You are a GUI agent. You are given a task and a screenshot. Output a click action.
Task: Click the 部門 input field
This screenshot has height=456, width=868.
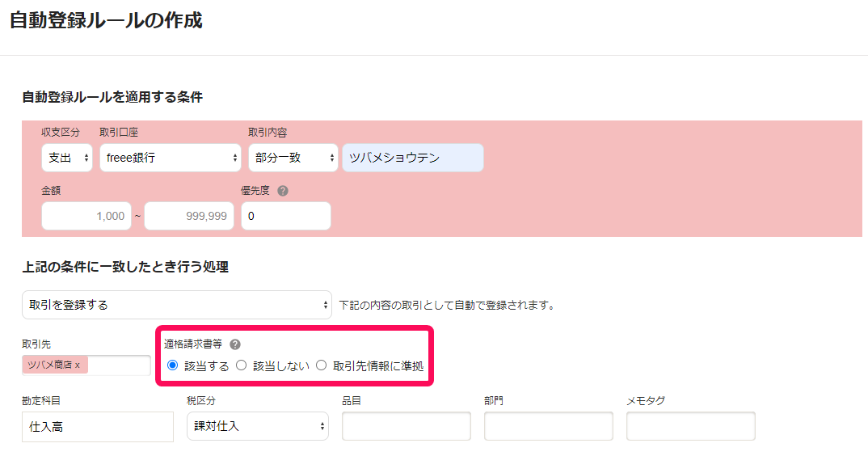(549, 426)
